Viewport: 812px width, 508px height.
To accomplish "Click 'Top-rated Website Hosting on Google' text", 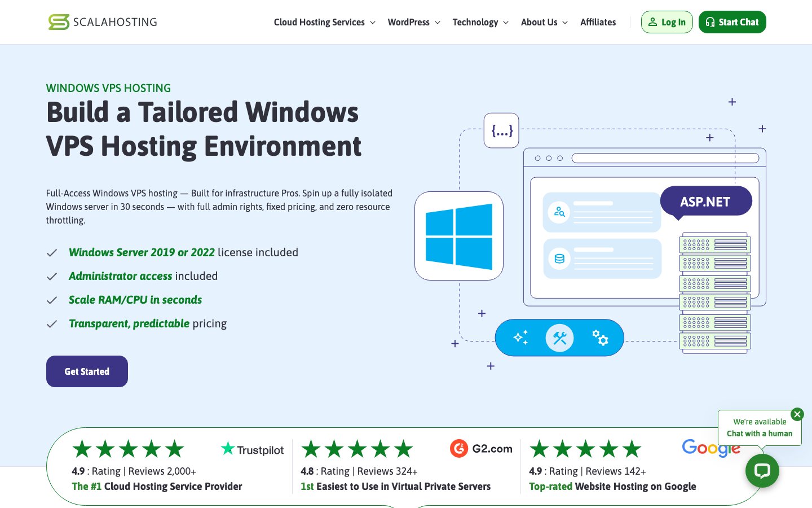I will click(x=612, y=487).
